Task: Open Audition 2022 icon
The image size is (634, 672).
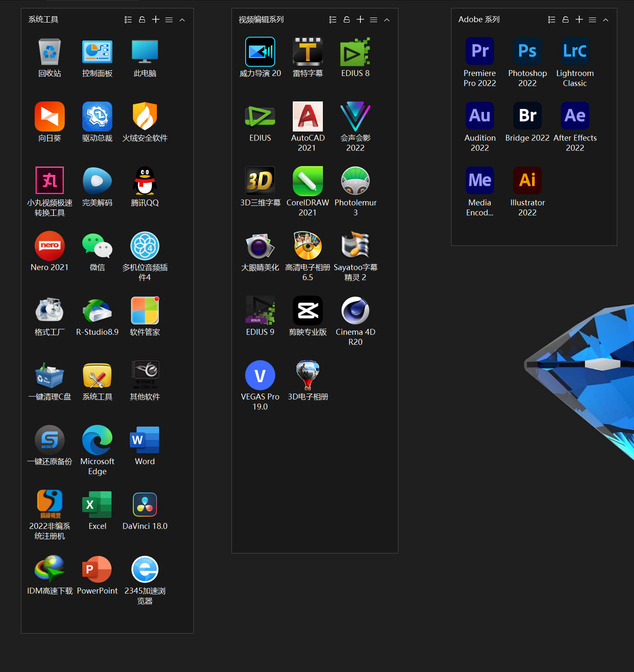Action: tap(480, 116)
